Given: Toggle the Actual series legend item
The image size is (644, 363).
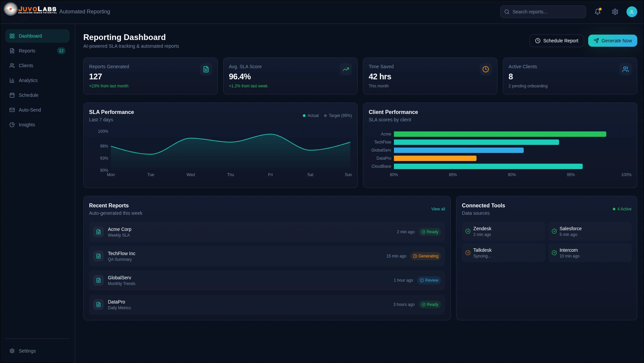Looking at the screenshot, I should [x=311, y=116].
